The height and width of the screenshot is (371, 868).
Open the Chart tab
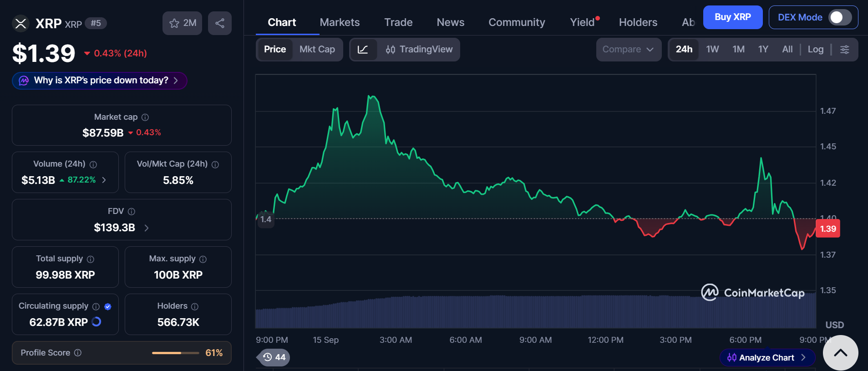coord(282,22)
